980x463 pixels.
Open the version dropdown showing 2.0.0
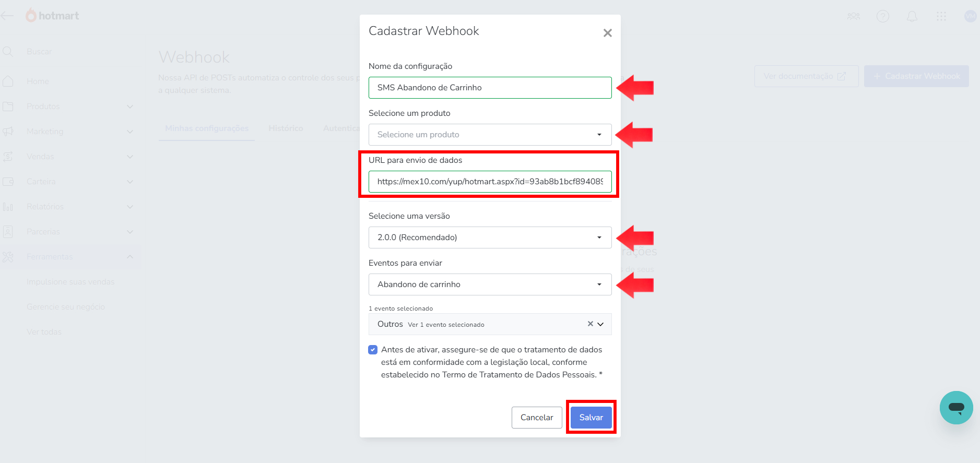490,238
